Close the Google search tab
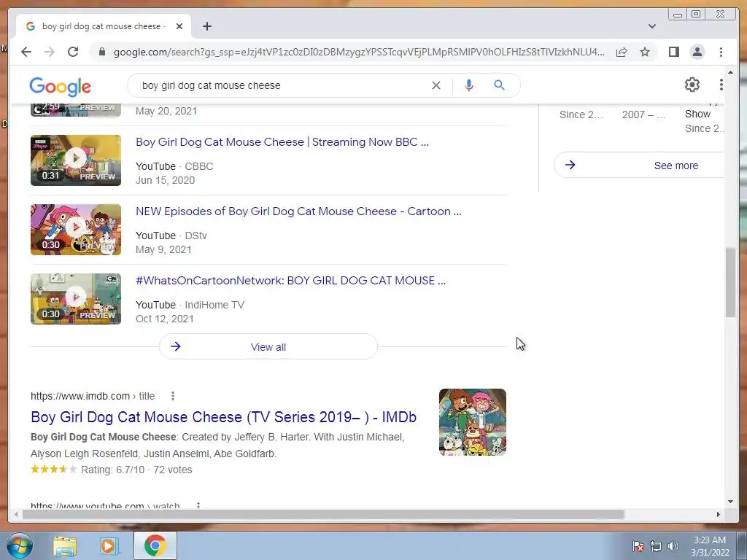 [179, 26]
